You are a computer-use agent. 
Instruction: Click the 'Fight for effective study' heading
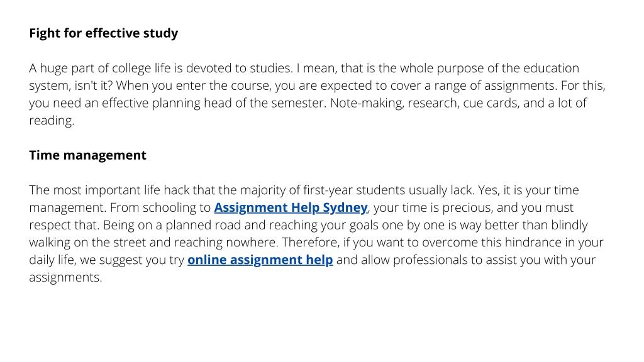tap(104, 33)
